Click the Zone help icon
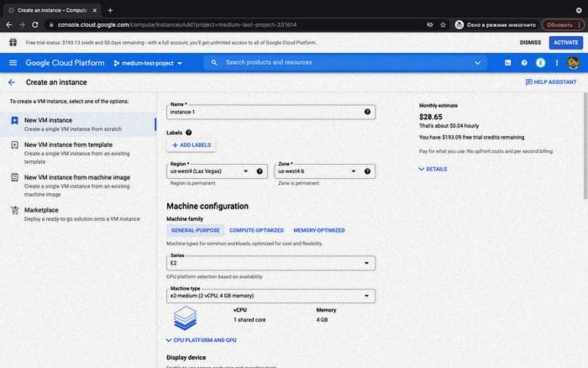Image resolution: width=588 pixels, height=368 pixels. point(367,171)
